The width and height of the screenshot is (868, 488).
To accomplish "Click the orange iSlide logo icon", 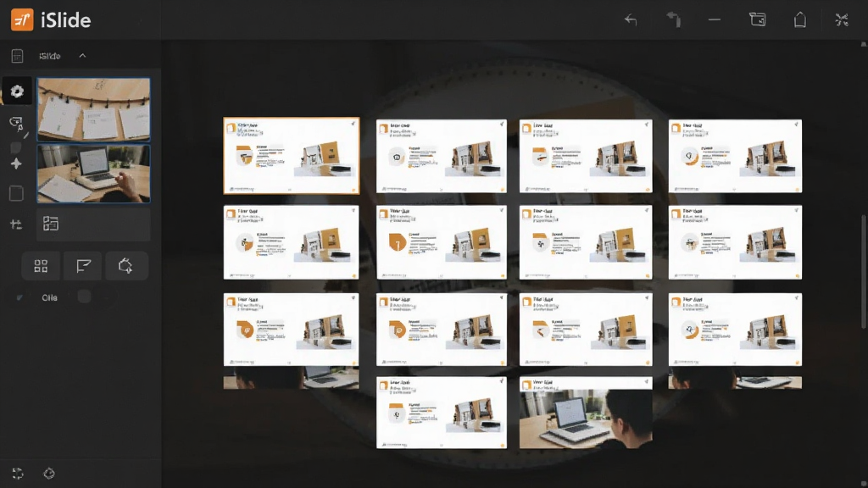I will (22, 20).
